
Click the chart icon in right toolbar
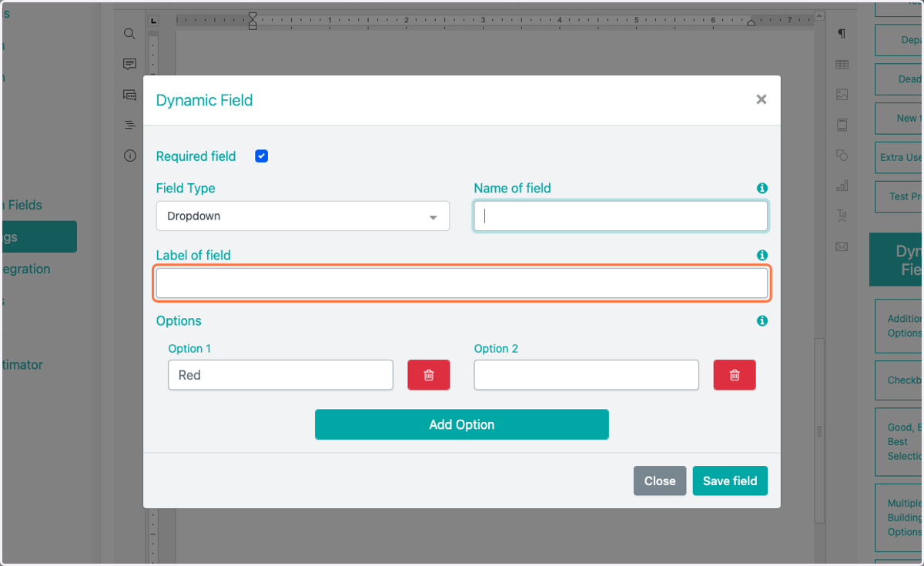[x=842, y=186]
